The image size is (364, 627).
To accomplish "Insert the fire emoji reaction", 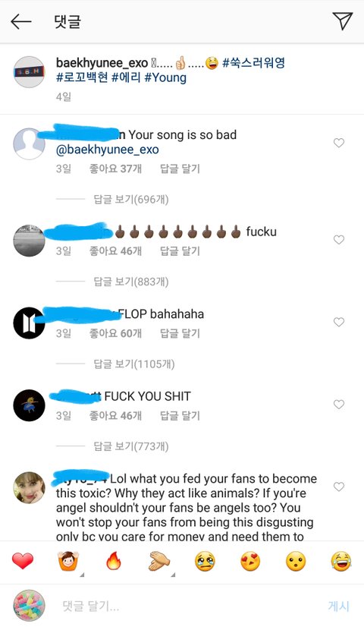I will 114,561.
